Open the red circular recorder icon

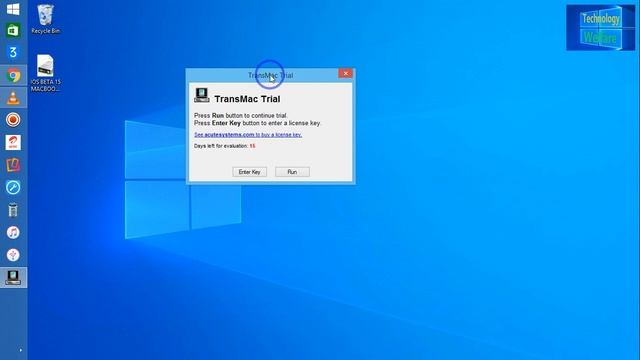13,120
